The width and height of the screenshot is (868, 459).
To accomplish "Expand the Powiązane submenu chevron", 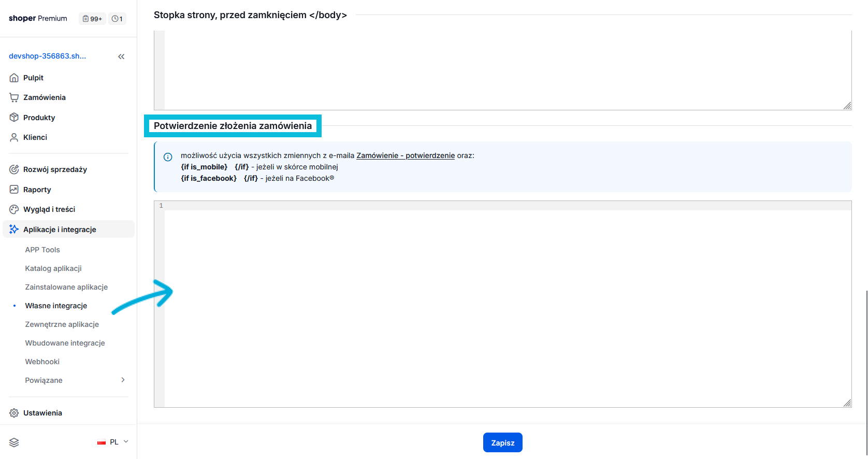I will click(123, 380).
